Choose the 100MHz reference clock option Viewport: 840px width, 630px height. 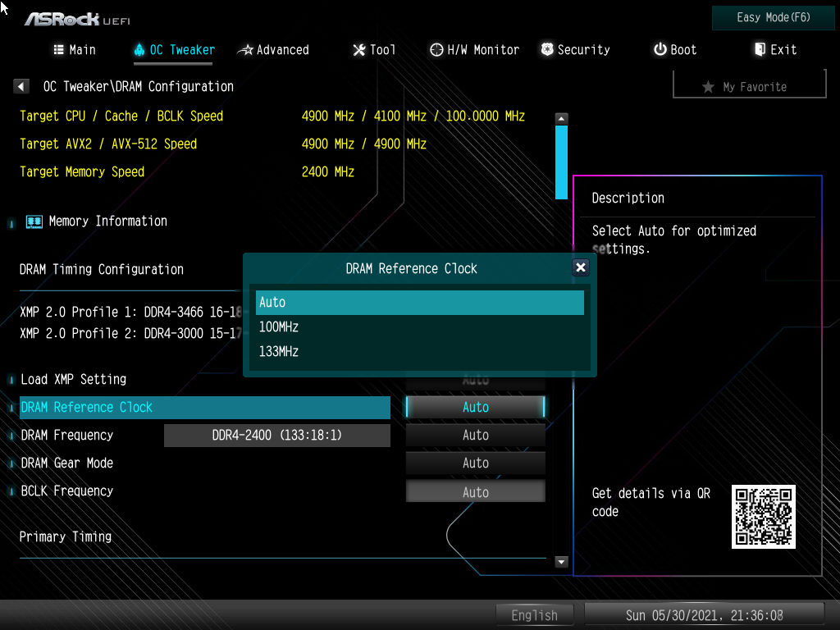point(419,327)
